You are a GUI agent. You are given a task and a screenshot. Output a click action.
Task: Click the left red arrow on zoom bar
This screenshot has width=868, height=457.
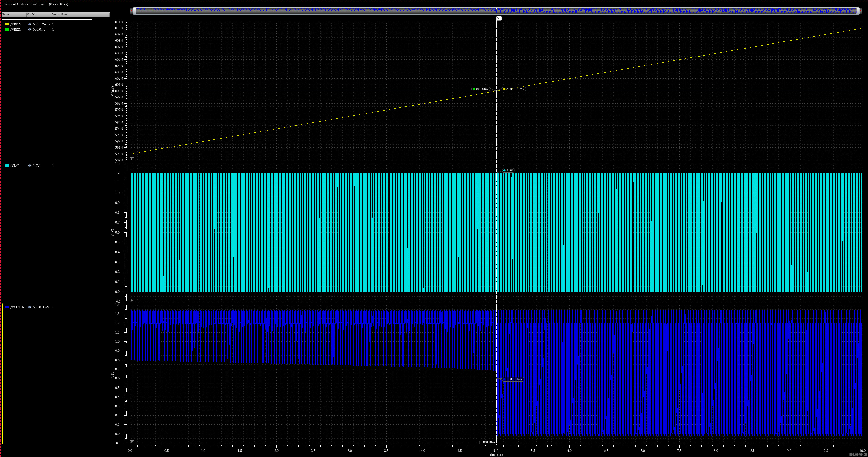131,11
